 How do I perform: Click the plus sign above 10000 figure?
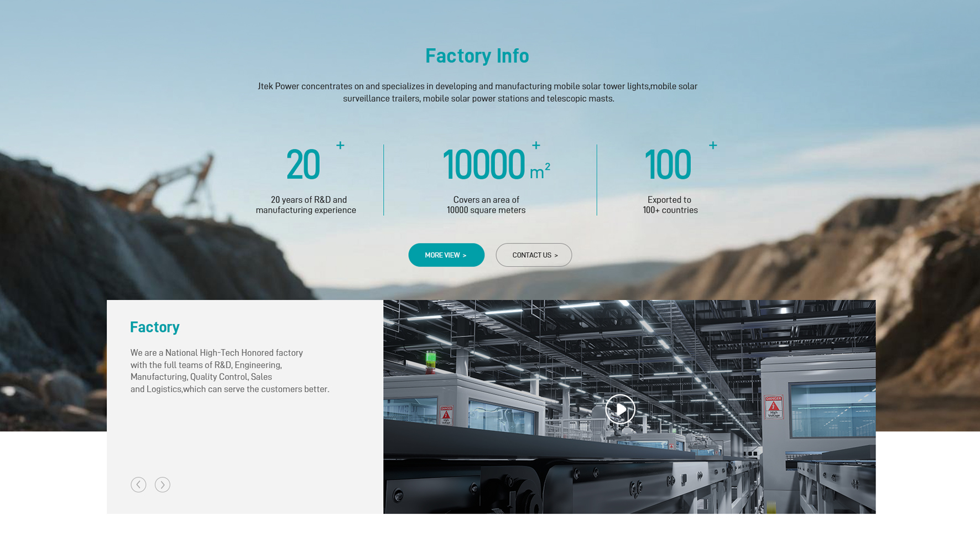point(535,145)
